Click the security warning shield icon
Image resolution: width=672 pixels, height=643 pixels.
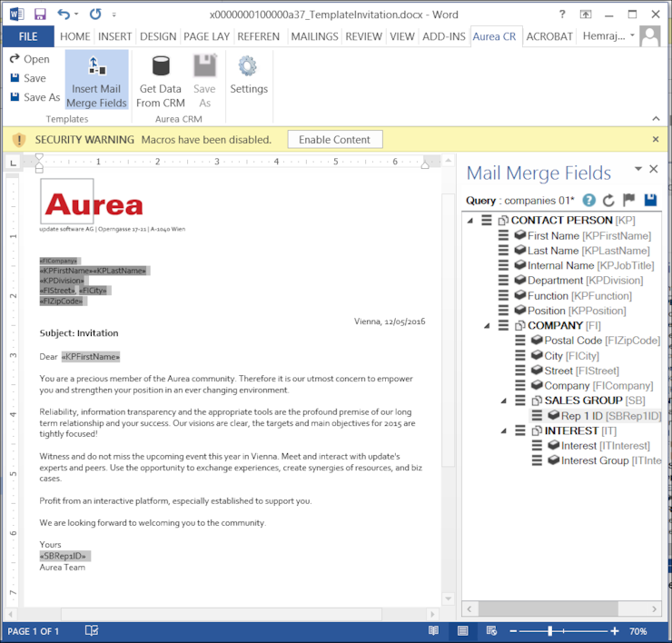point(19,140)
